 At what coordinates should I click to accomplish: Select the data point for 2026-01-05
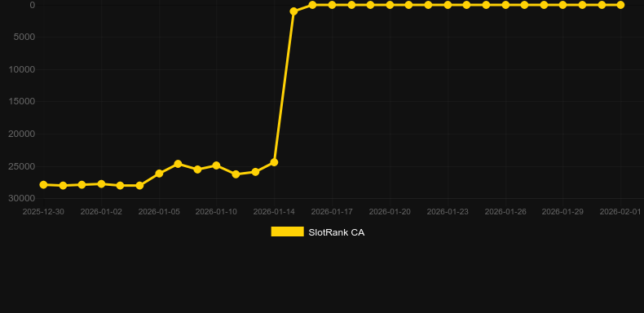click(x=159, y=174)
